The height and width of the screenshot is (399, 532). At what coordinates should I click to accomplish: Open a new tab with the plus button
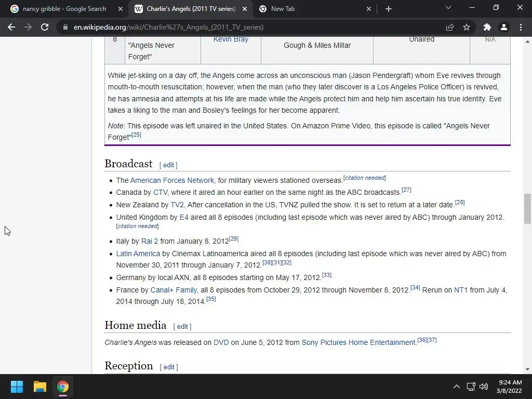click(389, 9)
